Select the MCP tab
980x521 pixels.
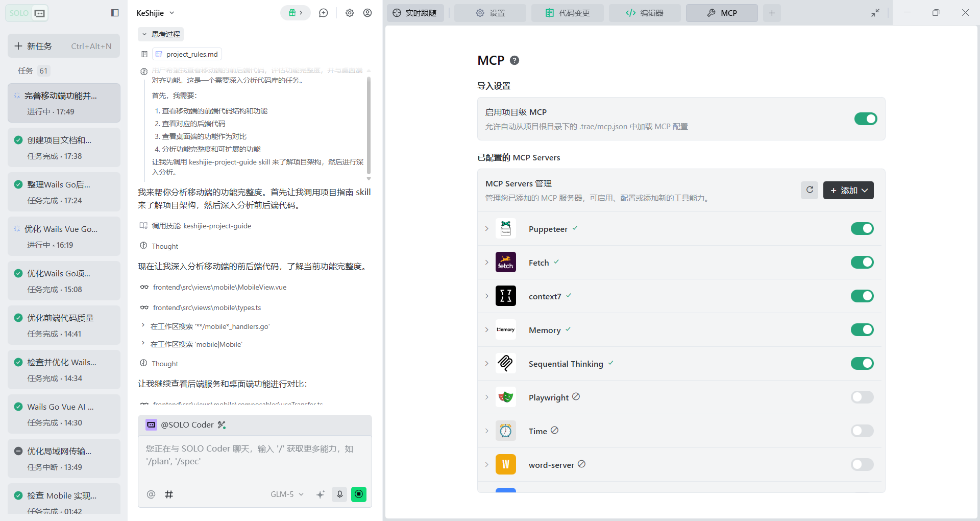[x=722, y=13]
